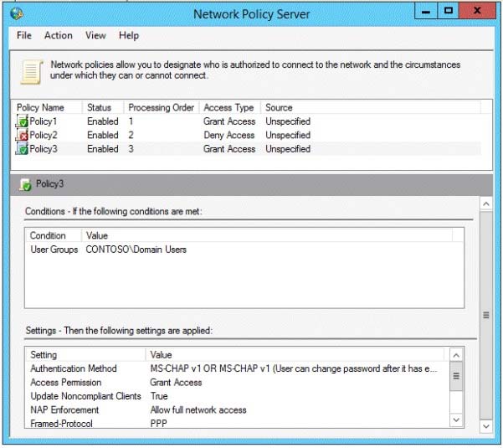This screenshot has width=503, height=448.
Task: Click the network policies scroll document icon
Action: click(32, 72)
